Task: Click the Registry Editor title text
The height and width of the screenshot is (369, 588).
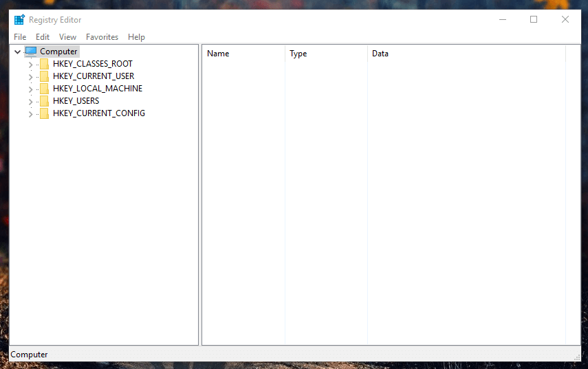Action: tap(55, 20)
